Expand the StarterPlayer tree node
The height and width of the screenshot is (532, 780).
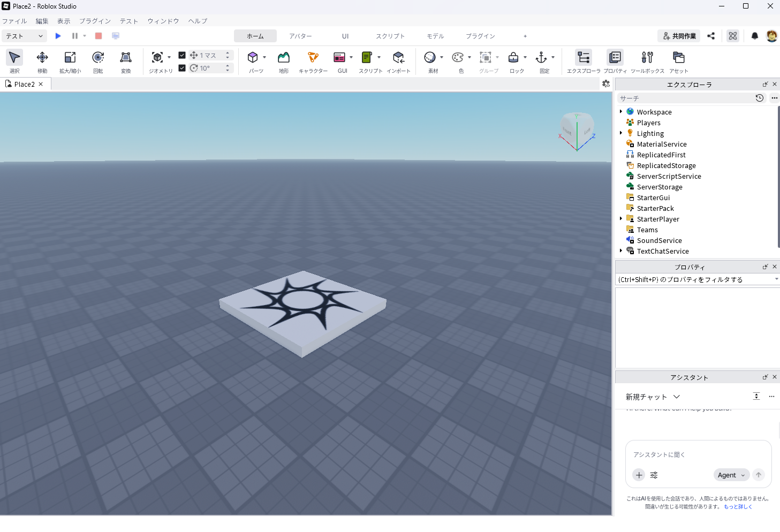pyautogui.click(x=621, y=219)
